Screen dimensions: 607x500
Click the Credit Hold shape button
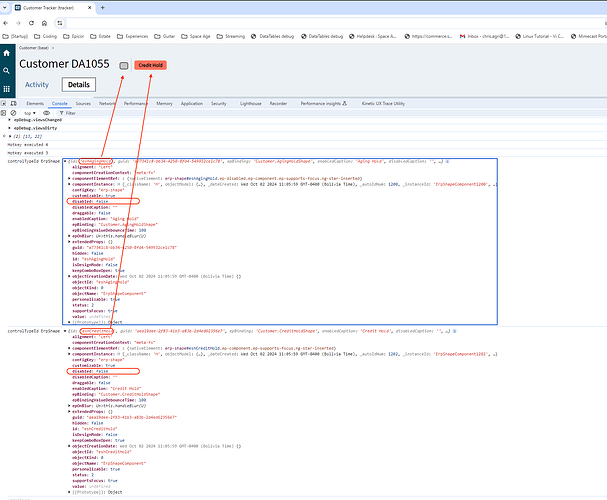pos(151,65)
